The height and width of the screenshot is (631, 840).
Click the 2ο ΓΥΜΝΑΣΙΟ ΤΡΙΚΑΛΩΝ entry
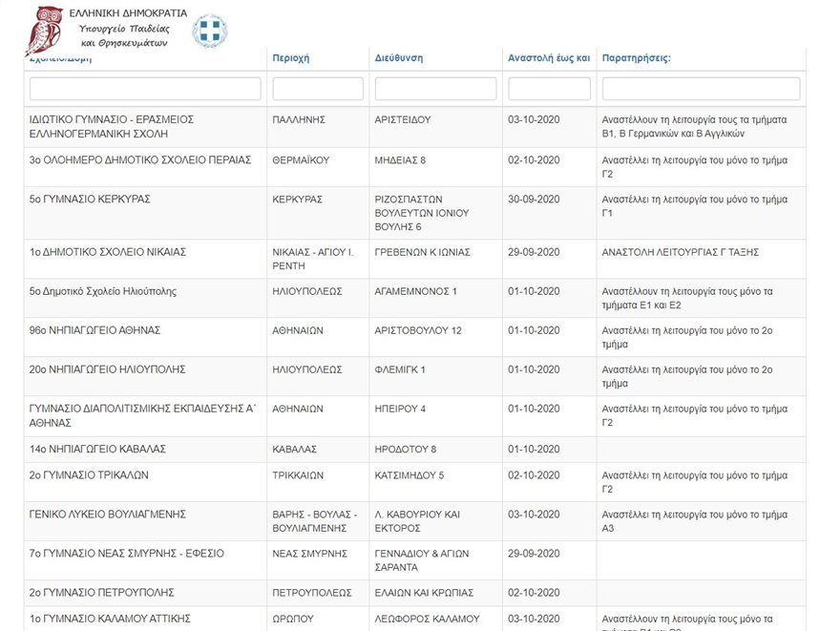(x=89, y=475)
